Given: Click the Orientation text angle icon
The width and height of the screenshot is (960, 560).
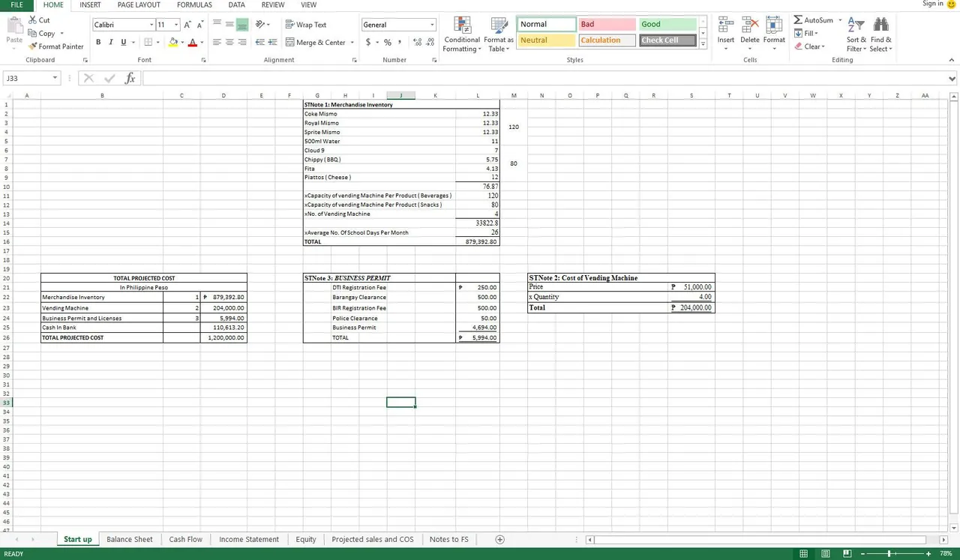Looking at the screenshot, I should [260, 25].
